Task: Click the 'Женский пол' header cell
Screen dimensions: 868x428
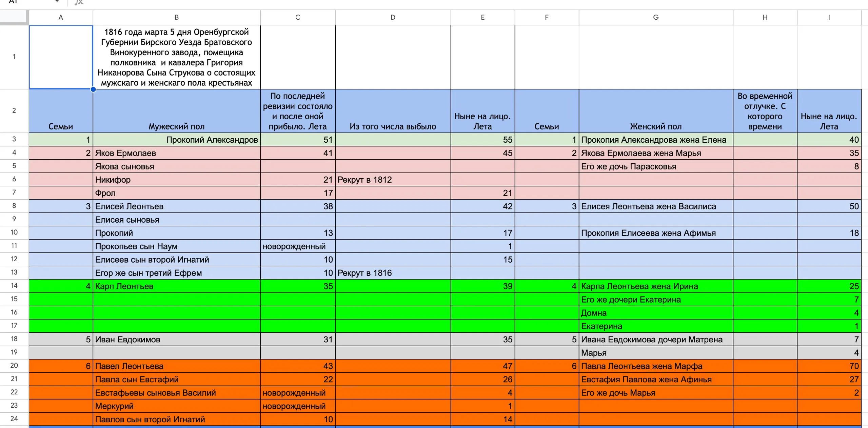Action: point(656,111)
